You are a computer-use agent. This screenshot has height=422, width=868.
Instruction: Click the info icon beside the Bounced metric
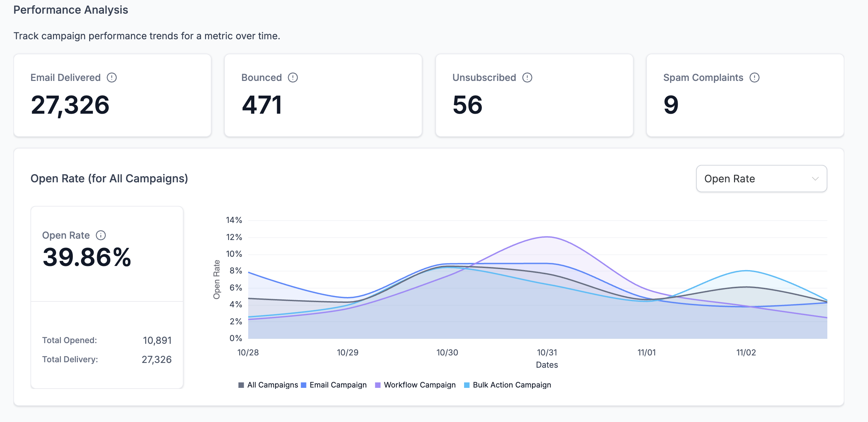pos(293,78)
